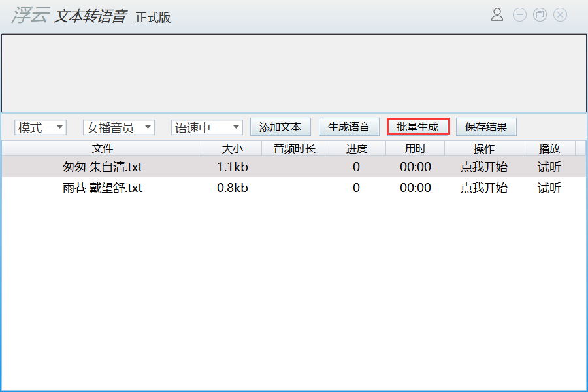Screen dimensions: 588x392
Task: Open the 语速中 speed dropdown
Action: pos(207,127)
